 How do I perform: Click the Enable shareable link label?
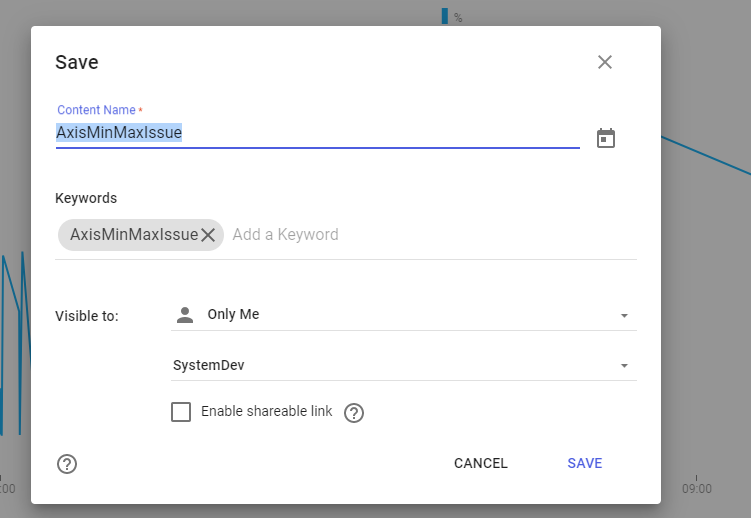(x=267, y=411)
